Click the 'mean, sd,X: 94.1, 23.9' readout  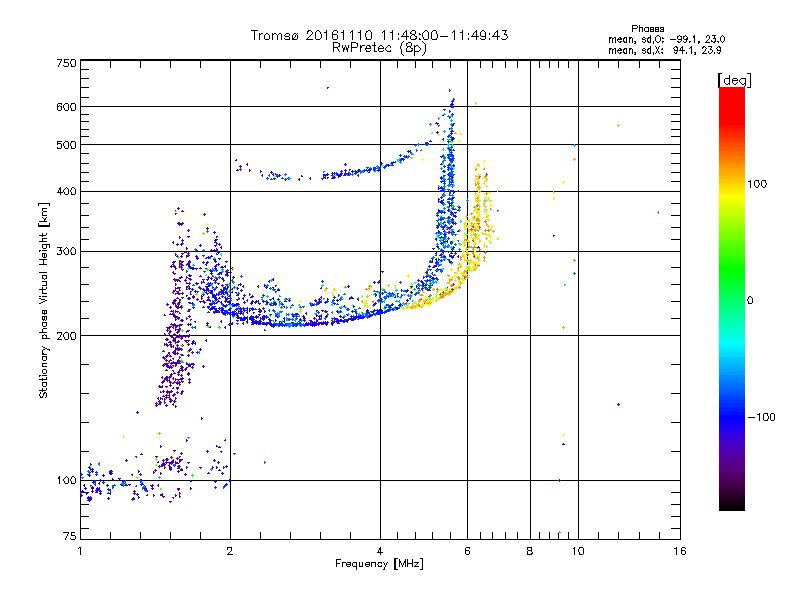tap(664, 50)
